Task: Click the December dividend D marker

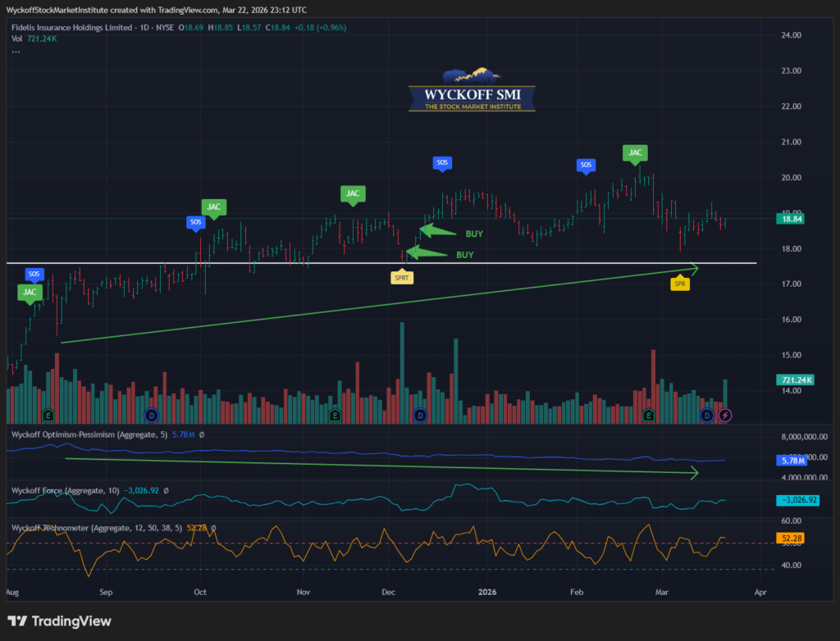Action: [420, 416]
